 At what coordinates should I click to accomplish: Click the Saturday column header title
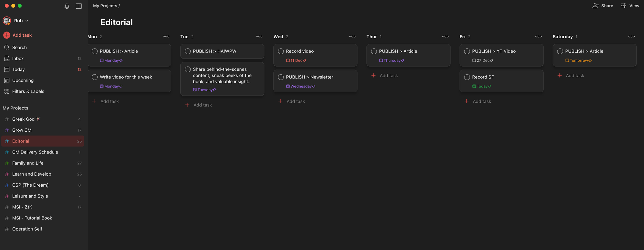point(563,37)
